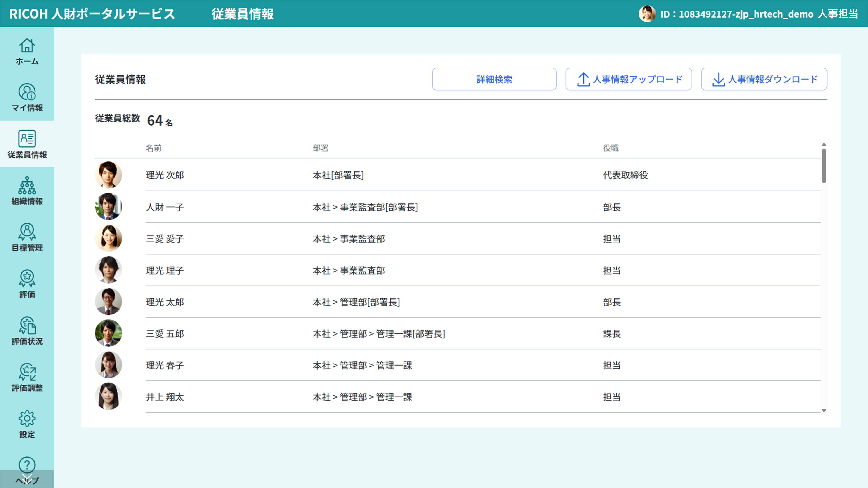Viewport: 868px width, 488px height.
Task: Go to マイ情報 in sidebar
Action: pos(27,92)
